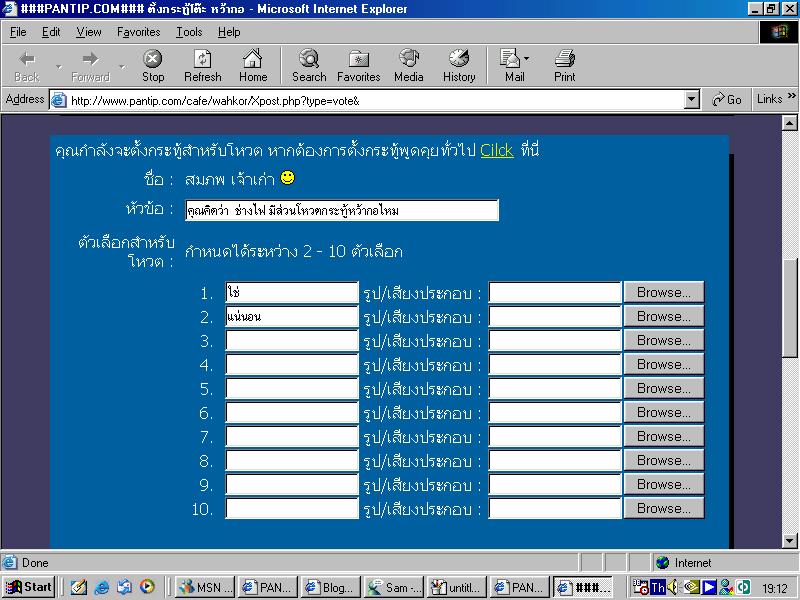Expand the Links toolbar chevron
This screenshot has height=600, width=800.
point(791,96)
